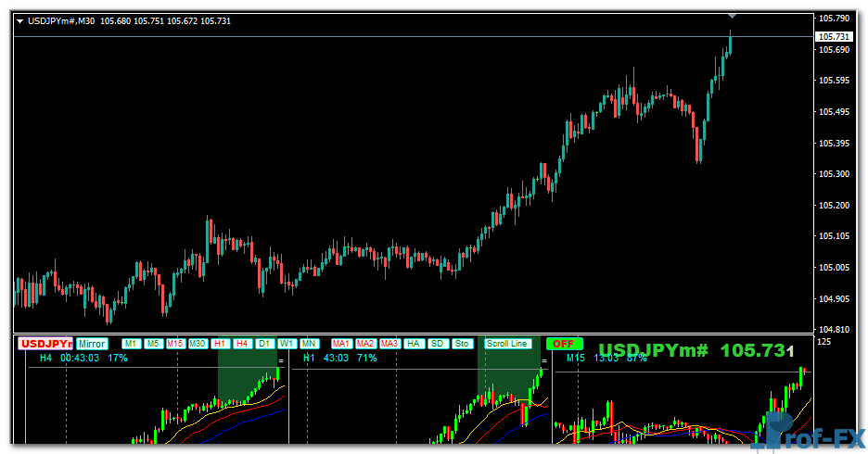Select the M5 timeframe button
The height and width of the screenshot is (454, 868).
[x=153, y=344]
